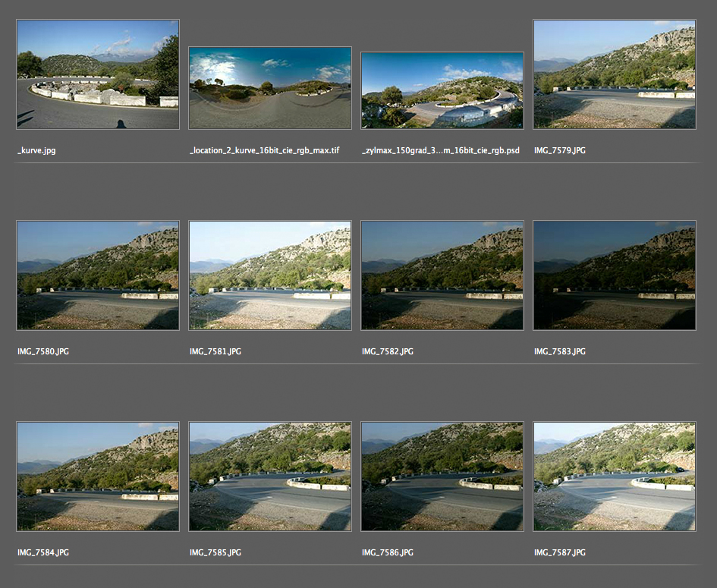Image resolution: width=717 pixels, height=588 pixels.
Task: Select thumbnail IMG_7584.JPG
Action: (98, 476)
